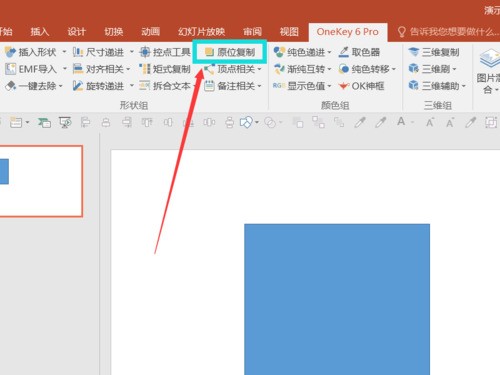The width and height of the screenshot is (500, 375).
Task: Expand the 顶点相关 dropdown
Action: (259, 69)
